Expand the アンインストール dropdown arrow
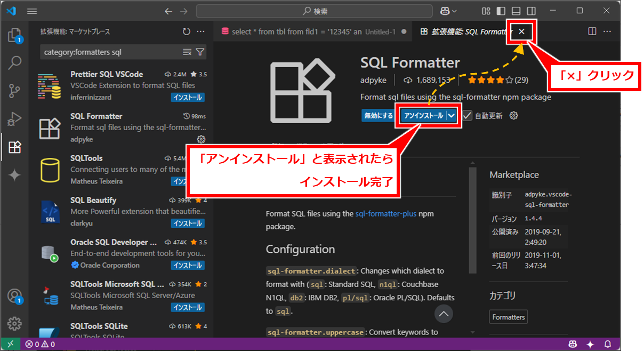This screenshot has width=644, height=351. 452,115
